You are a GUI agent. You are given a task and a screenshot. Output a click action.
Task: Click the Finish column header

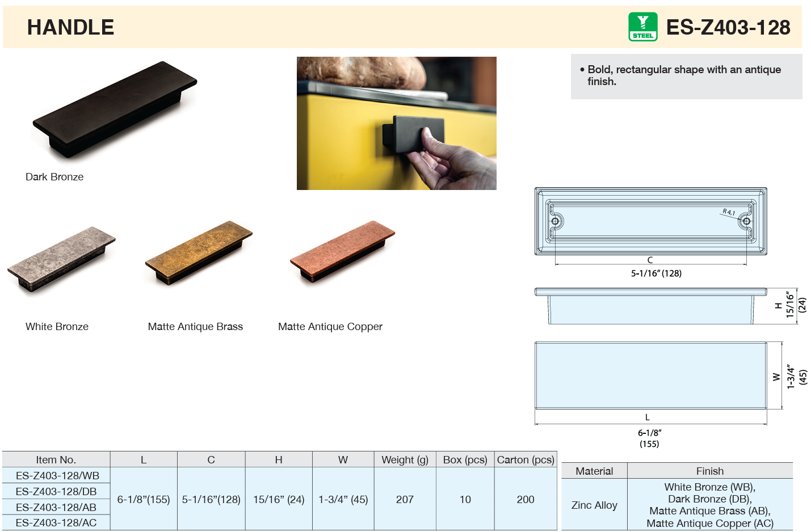pos(709,471)
